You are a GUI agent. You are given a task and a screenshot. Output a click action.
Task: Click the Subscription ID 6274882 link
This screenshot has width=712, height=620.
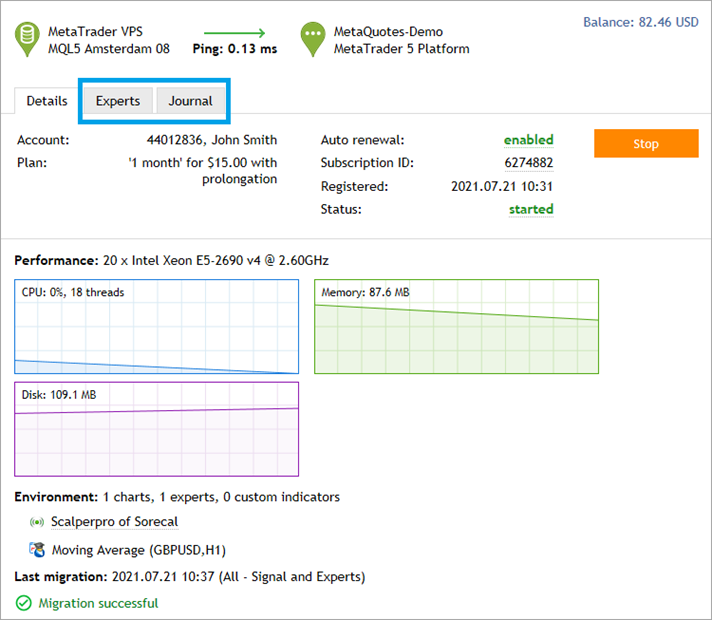coord(529,163)
